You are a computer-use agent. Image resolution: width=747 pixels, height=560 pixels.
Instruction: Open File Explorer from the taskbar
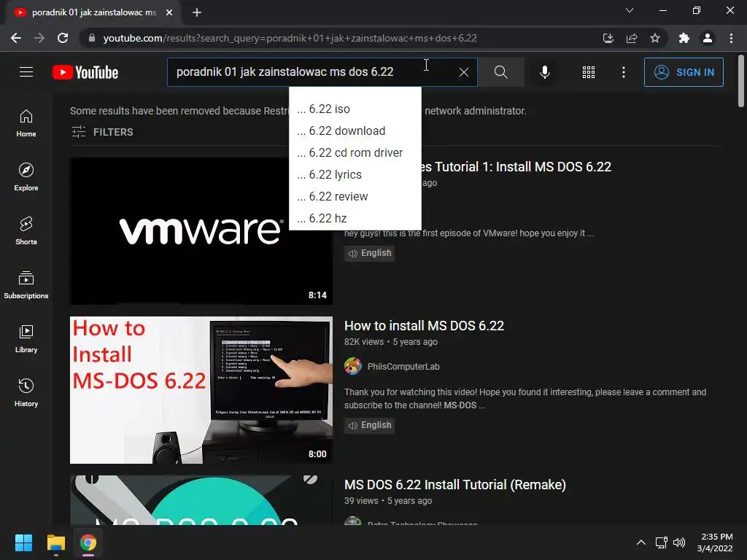click(x=55, y=542)
